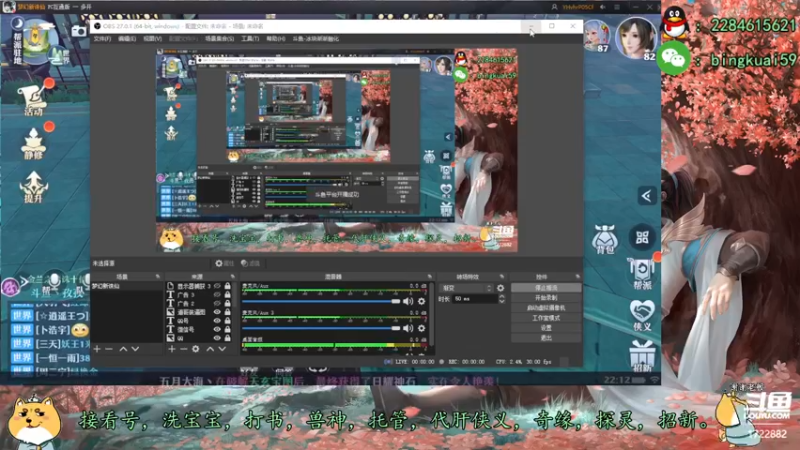Move selected source up with arrow
800x450 pixels.
210,349
